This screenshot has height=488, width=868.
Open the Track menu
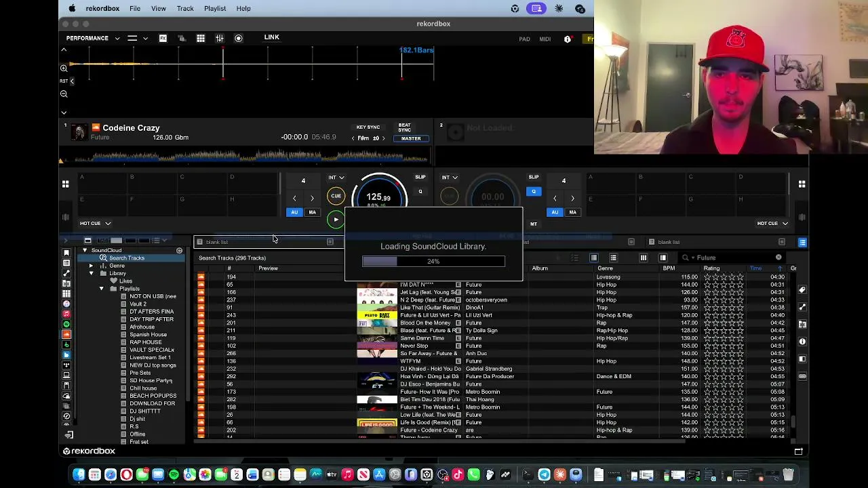[x=185, y=9]
